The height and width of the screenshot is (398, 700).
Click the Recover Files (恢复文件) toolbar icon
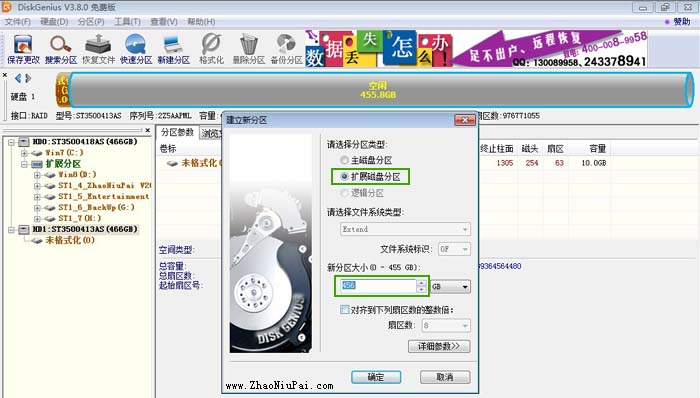(x=98, y=49)
